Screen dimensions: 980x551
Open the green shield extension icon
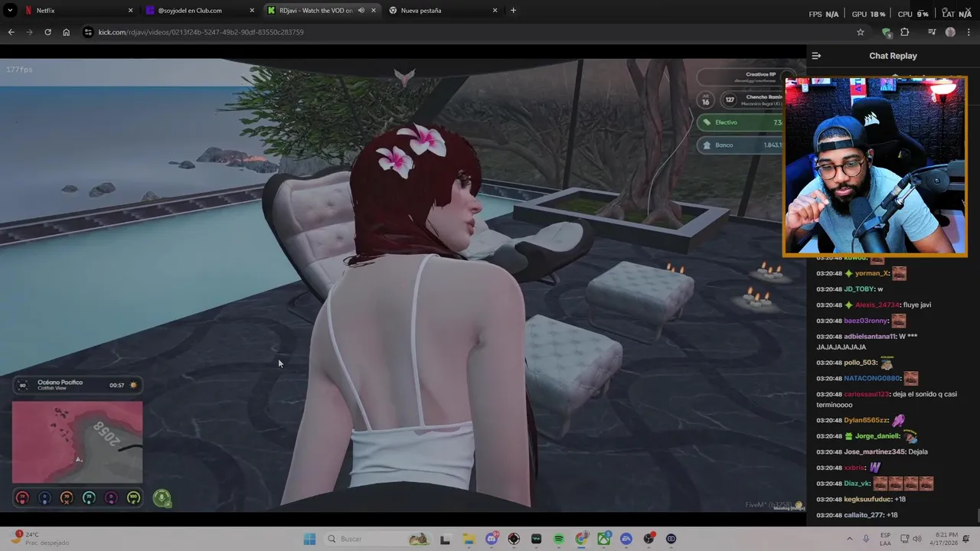pyautogui.click(x=887, y=32)
